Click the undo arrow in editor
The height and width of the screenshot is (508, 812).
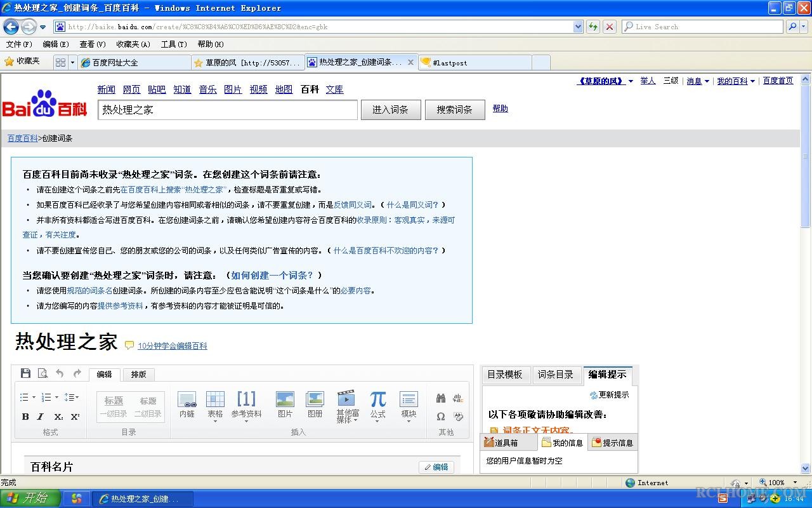click(x=60, y=373)
